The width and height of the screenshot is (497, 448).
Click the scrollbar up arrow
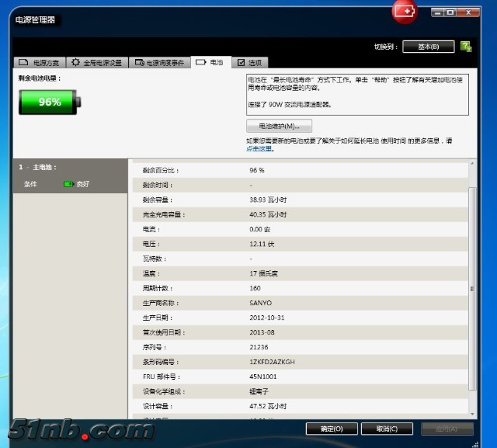point(472,164)
